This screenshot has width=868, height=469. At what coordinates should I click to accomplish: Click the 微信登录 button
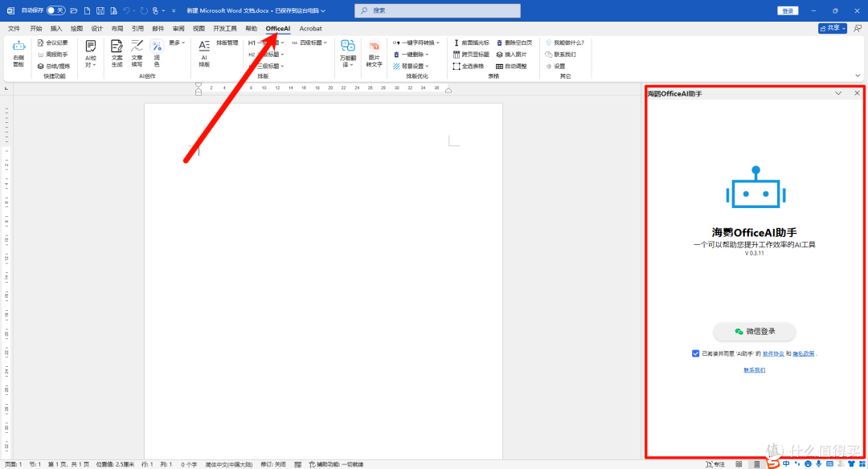click(x=755, y=332)
